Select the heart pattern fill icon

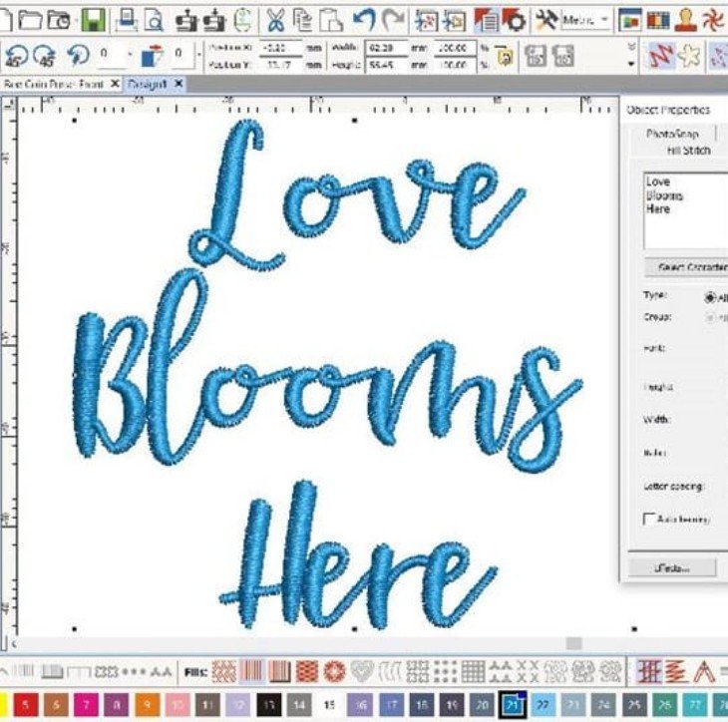click(x=362, y=671)
